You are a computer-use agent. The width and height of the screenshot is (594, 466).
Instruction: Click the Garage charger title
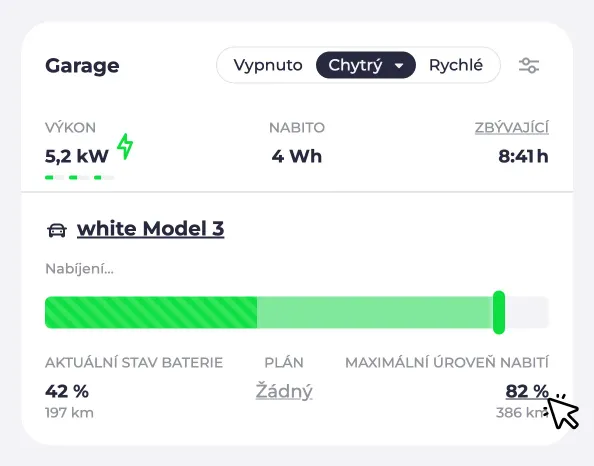[82, 66]
